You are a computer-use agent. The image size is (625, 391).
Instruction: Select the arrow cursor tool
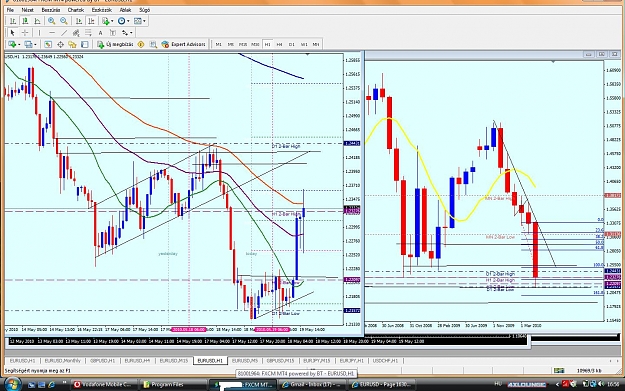coord(12,33)
